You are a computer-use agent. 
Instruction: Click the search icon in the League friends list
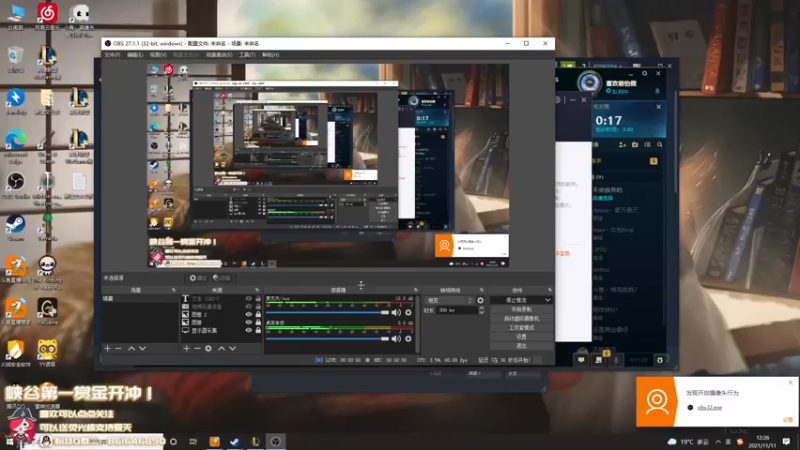coord(660,145)
